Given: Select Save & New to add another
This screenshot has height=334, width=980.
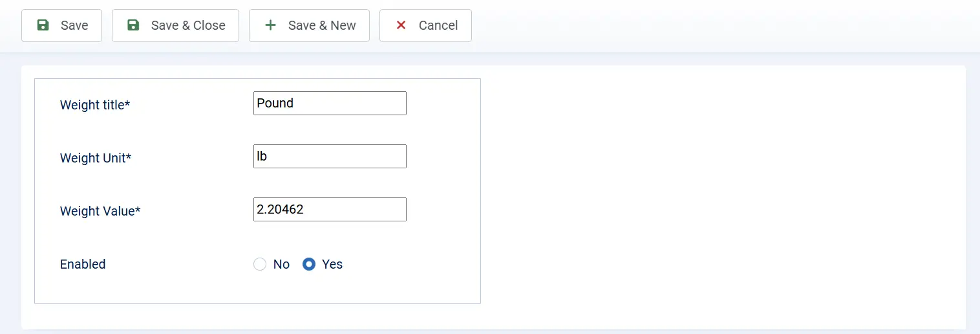Looking at the screenshot, I should point(309,25).
